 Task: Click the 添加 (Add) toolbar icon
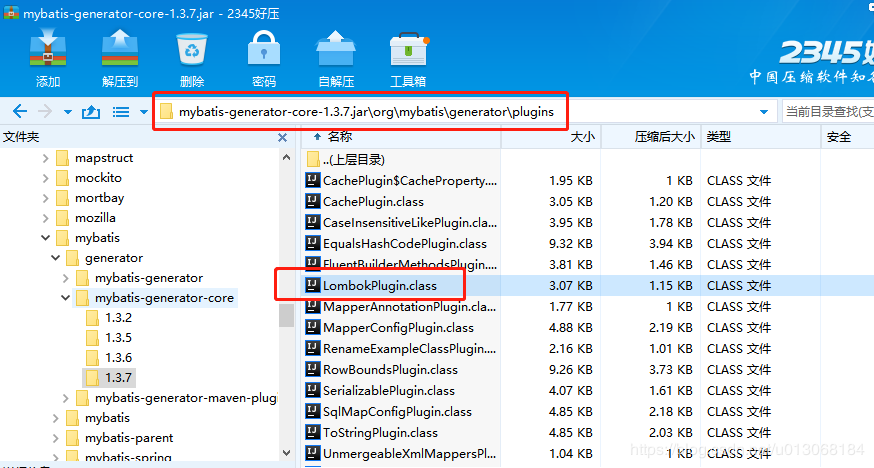pyautogui.click(x=48, y=50)
